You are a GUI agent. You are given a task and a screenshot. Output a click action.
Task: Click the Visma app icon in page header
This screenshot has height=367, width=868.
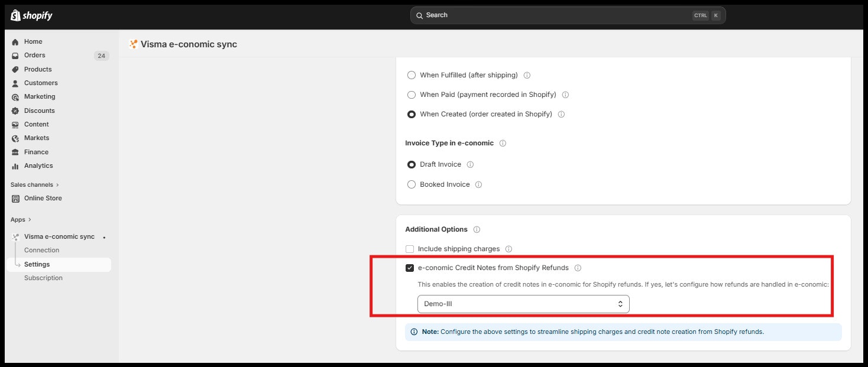click(133, 44)
